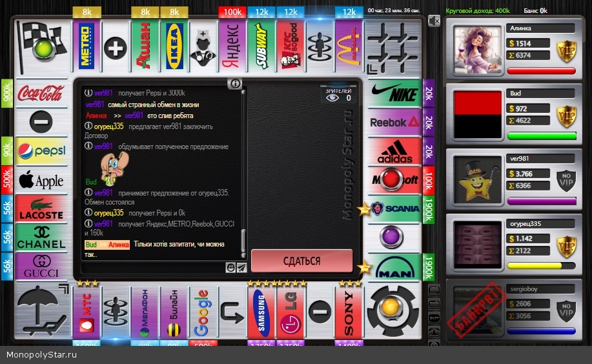Open Алинка player avatar
This screenshot has width=592, height=364.
click(478, 50)
